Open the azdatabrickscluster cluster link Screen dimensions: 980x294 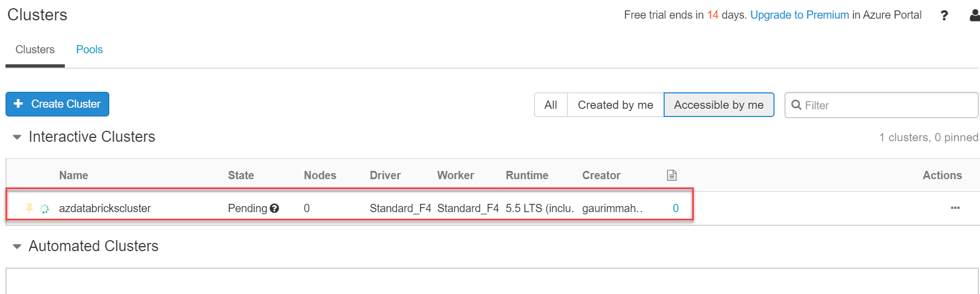[105, 208]
